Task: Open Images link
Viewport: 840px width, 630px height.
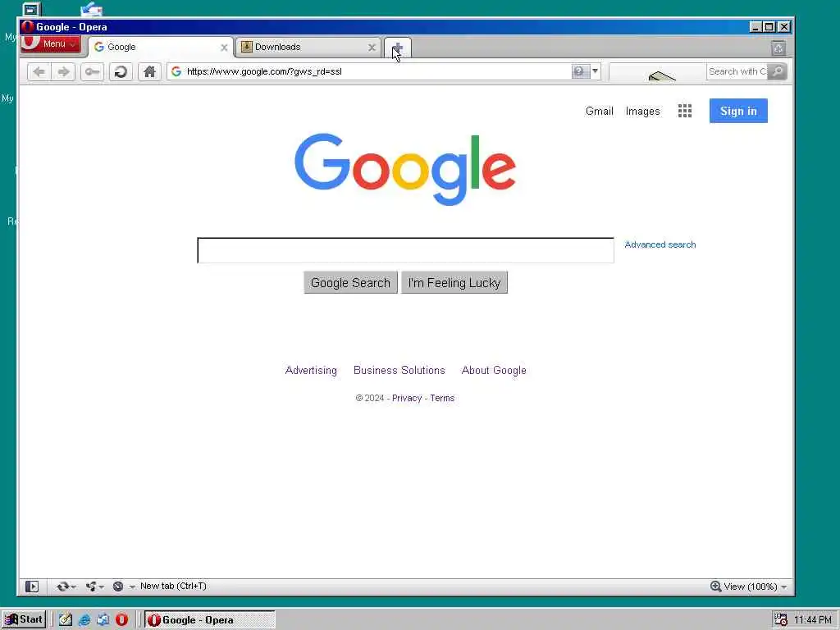Action: 642,111
